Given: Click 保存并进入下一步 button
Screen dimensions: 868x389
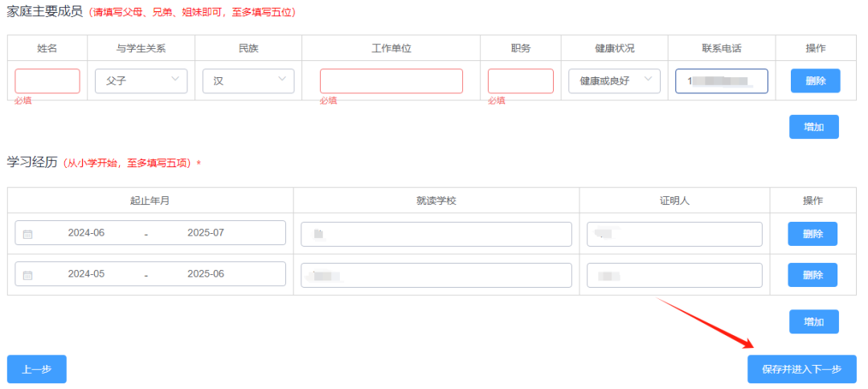Looking at the screenshot, I should click(x=801, y=369).
